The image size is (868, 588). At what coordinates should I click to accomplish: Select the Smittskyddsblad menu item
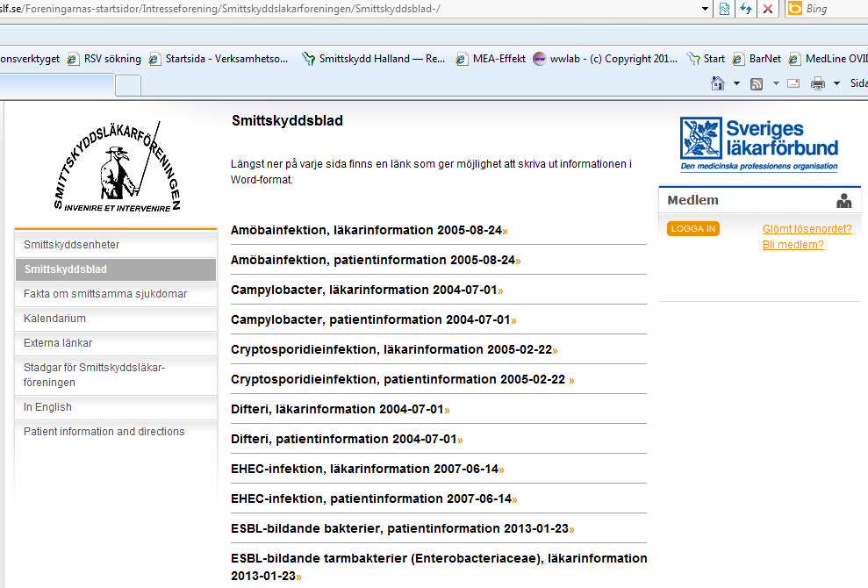[x=116, y=269]
